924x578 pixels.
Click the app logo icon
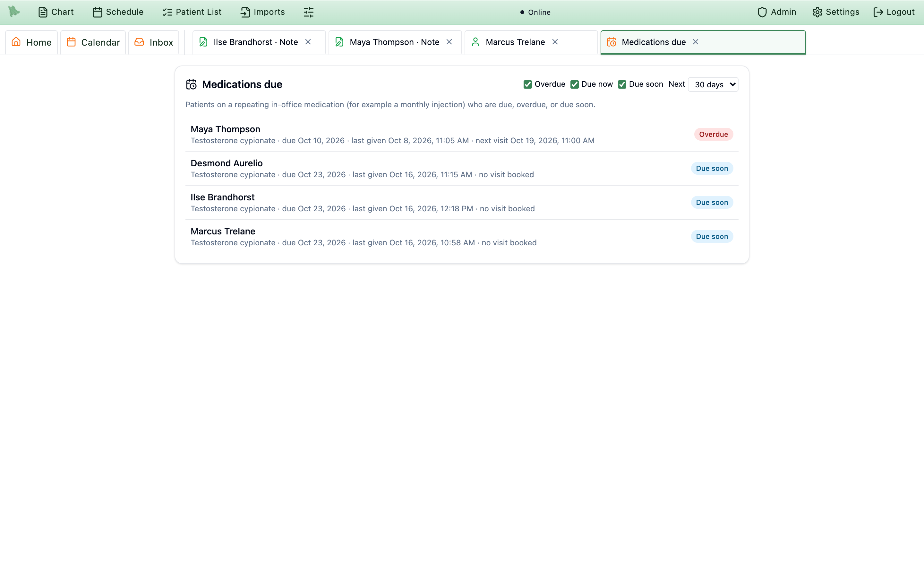(14, 12)
